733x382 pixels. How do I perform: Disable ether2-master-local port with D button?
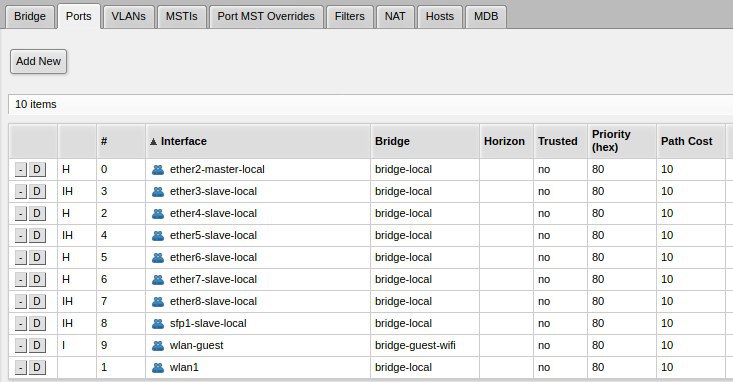pos(37,170)
